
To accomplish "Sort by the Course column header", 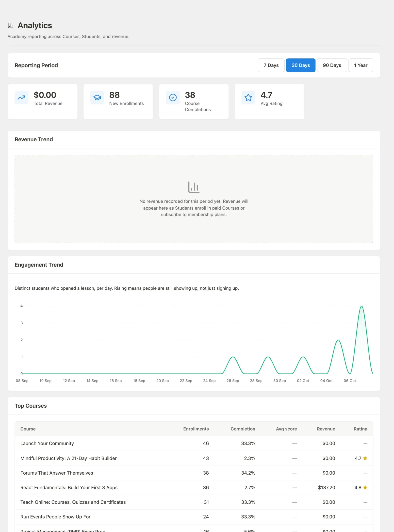I will pyautogui.click(x=28, y=429).
